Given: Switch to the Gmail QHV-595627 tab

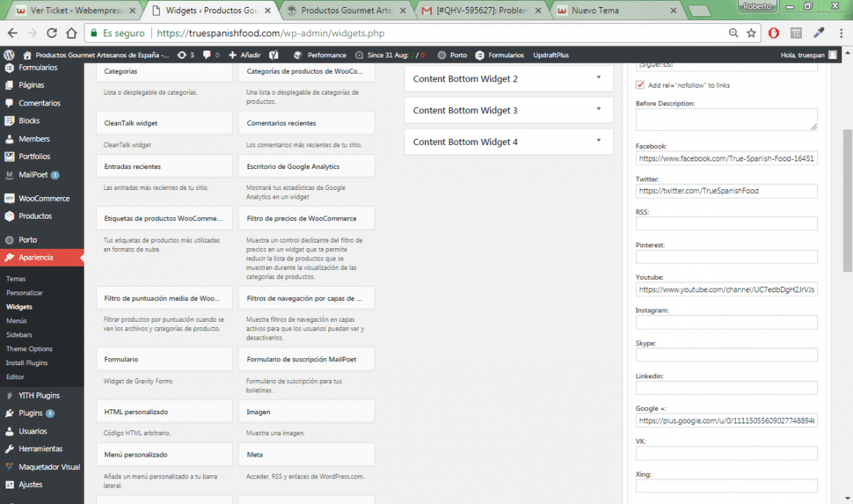Looking at the screenshot, I should point(482,10).
